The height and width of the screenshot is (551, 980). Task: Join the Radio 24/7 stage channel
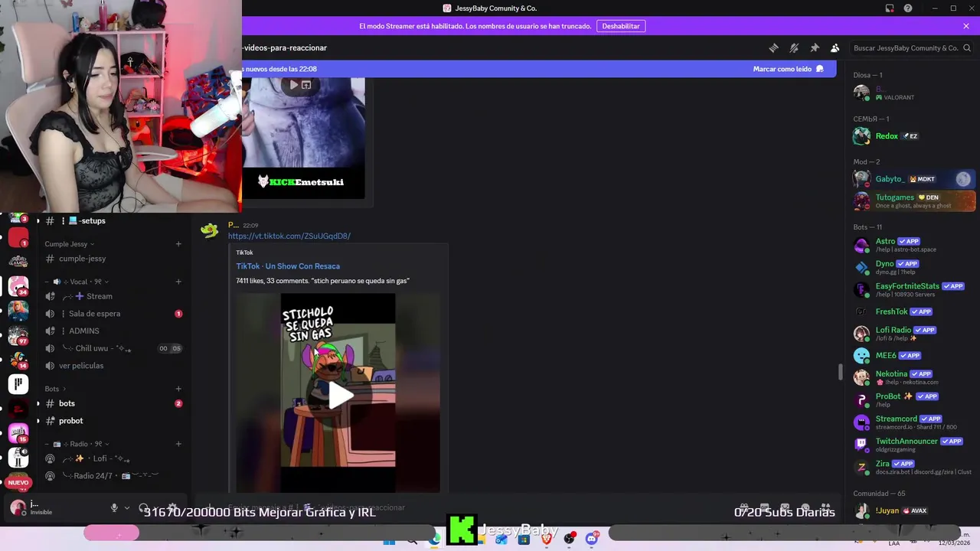click(x=112, y=476)
